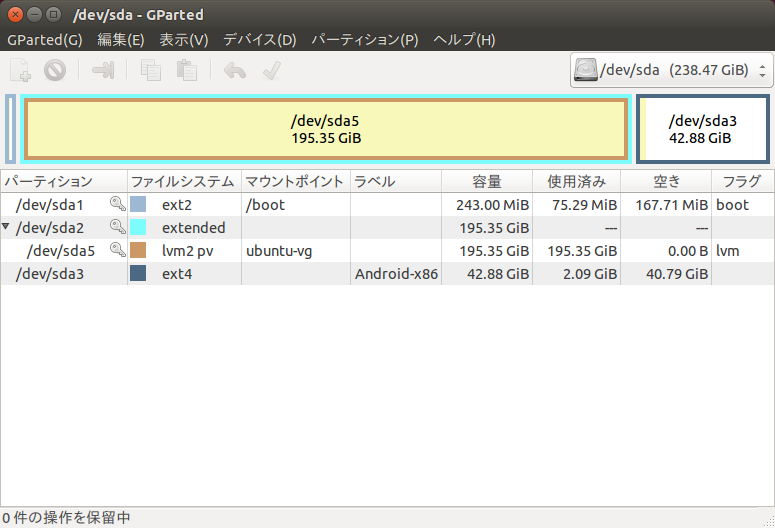Select the /dev/sda1 partition row
Image resolution: width=775 pixels, height=528 pixels.
388,205
